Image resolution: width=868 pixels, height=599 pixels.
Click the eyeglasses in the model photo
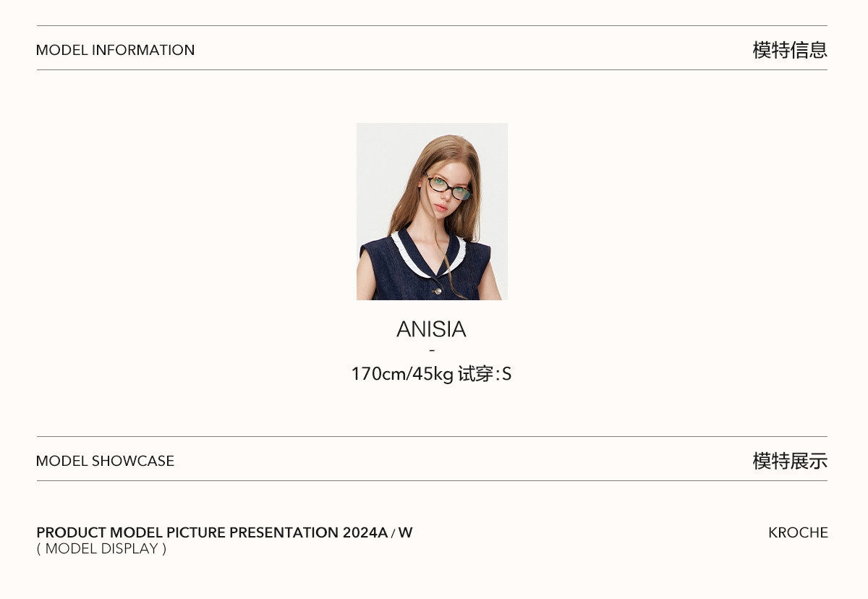point(448,187)
